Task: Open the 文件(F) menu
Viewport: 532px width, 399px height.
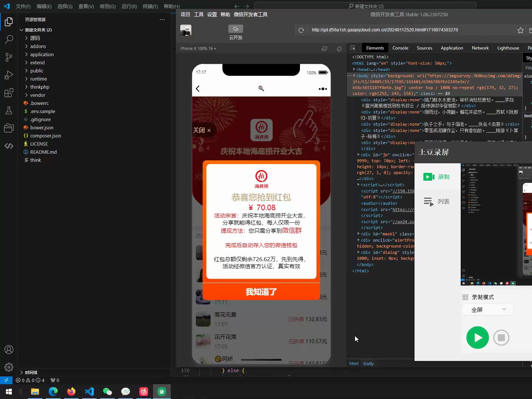Action: 23,6
